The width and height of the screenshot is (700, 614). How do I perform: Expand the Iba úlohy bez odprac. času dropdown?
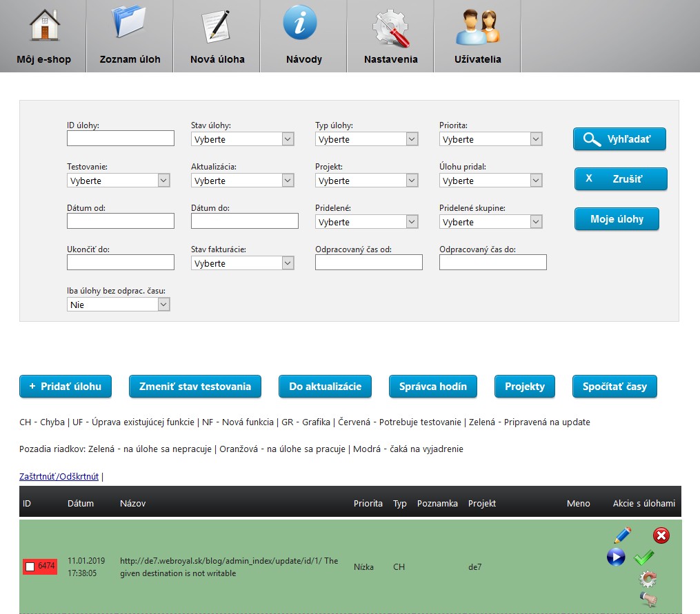point(118,305)
